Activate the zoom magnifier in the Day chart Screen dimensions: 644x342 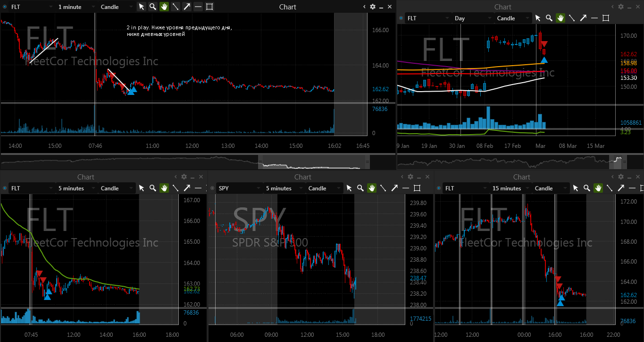[549, 18]
